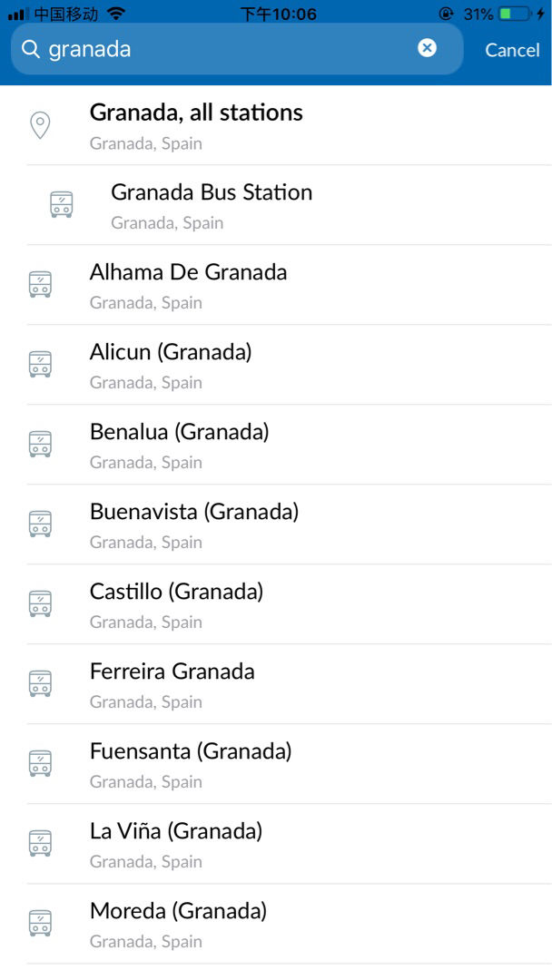Tap the Cancel button

[512, 50]
